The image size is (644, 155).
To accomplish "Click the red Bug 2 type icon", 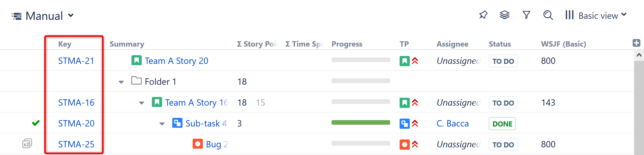I will (198, 144).
